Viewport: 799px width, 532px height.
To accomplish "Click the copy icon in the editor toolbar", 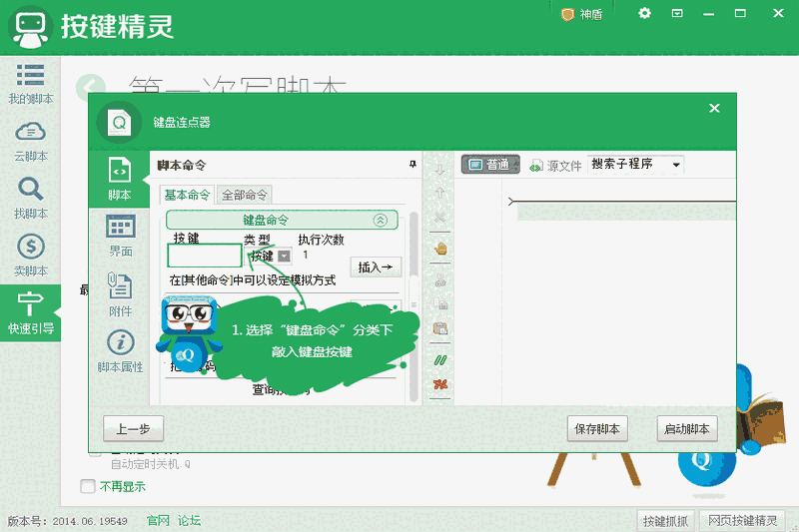I will 440,303.
